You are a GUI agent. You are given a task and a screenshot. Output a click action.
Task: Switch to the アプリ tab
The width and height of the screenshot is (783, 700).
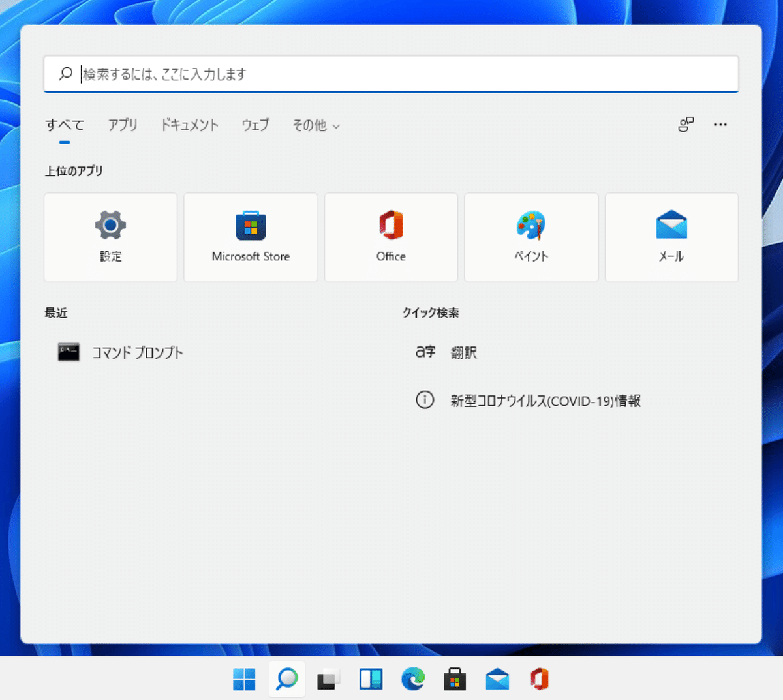pyautogui.click(x=122, y=125)
